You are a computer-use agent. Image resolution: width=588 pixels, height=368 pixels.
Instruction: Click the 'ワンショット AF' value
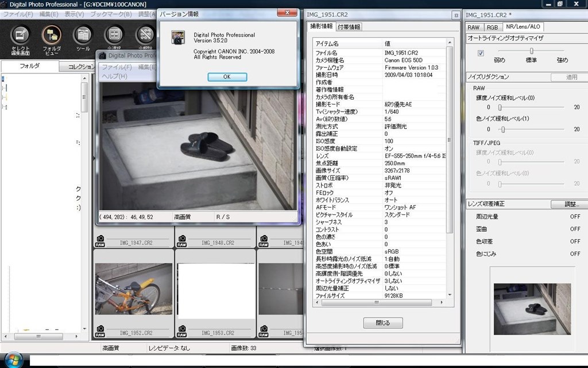click(400, 207)
